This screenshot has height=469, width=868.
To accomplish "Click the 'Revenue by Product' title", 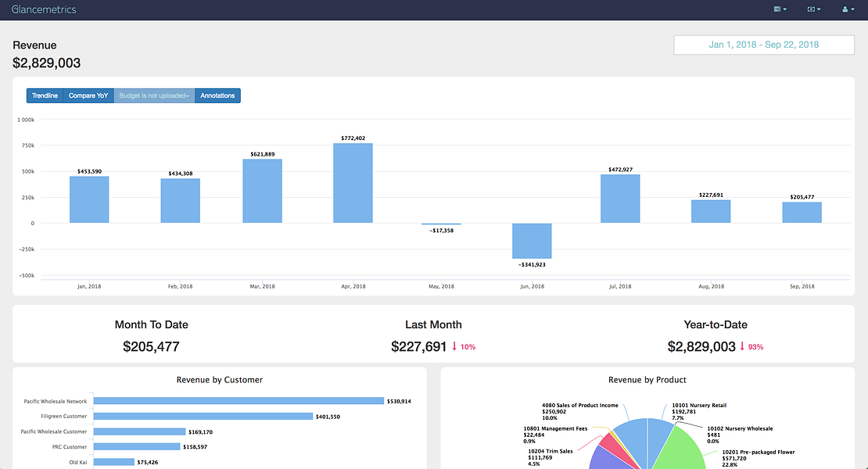I will (x=647, y=380).
